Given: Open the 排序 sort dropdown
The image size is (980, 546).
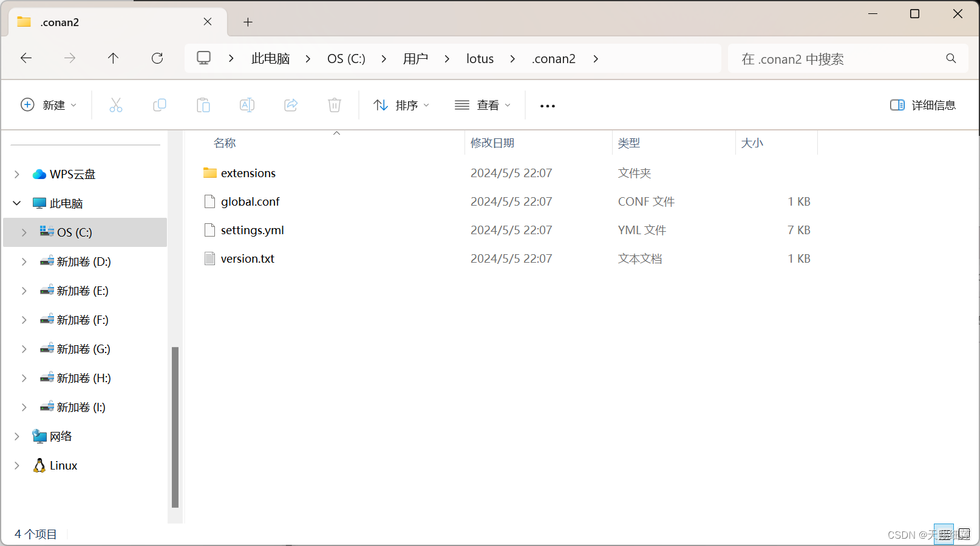Looking at the screenshot, I should pyautogui.click(x=401, y=105).
